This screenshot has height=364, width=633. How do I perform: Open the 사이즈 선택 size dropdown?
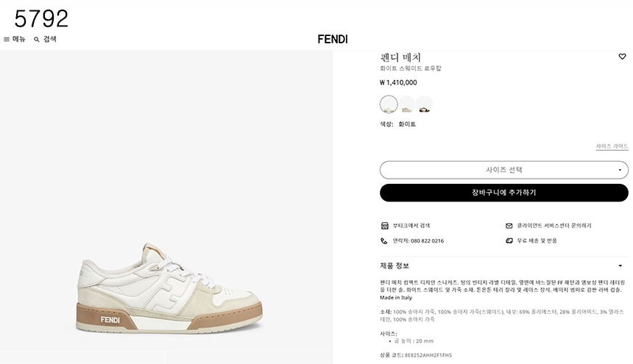(x=504, y=170)
